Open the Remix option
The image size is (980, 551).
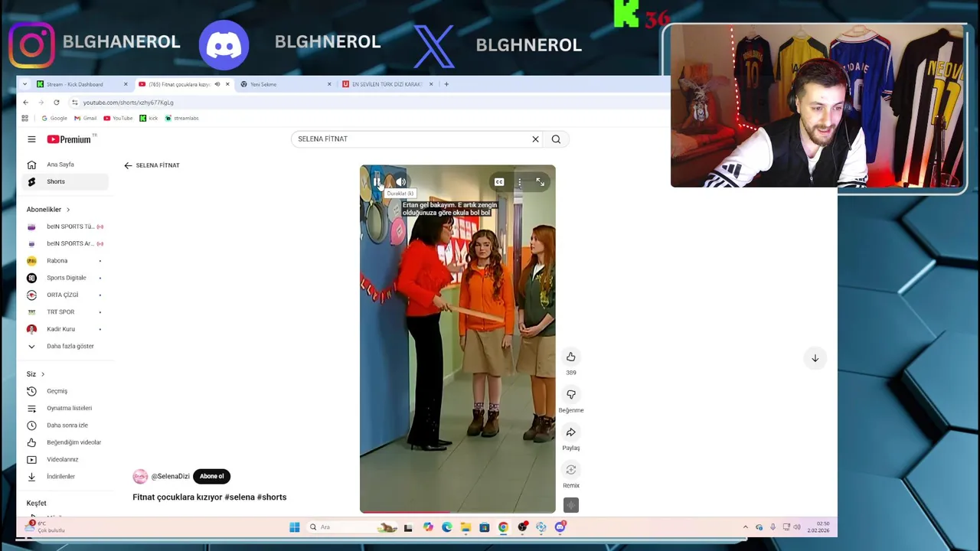click(571, 470)
